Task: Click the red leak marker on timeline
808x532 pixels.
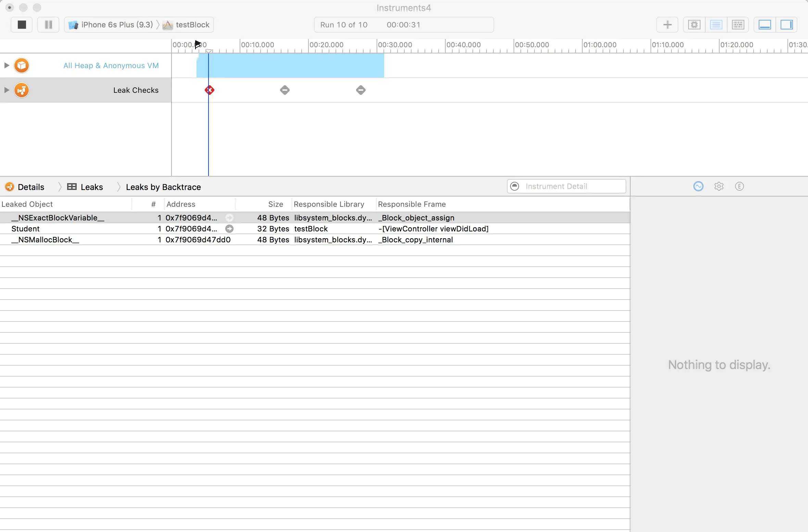Action: point(210,90)
